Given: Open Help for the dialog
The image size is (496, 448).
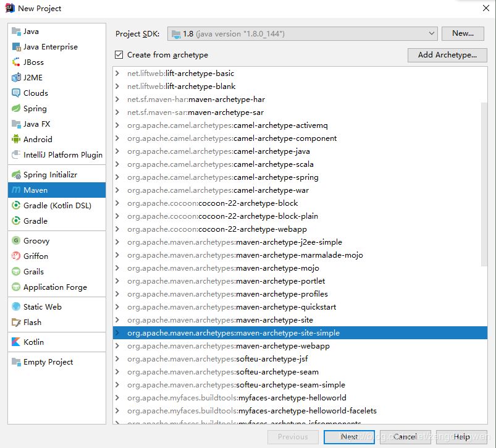Looking at the screenshot, I should coord(461,437).
